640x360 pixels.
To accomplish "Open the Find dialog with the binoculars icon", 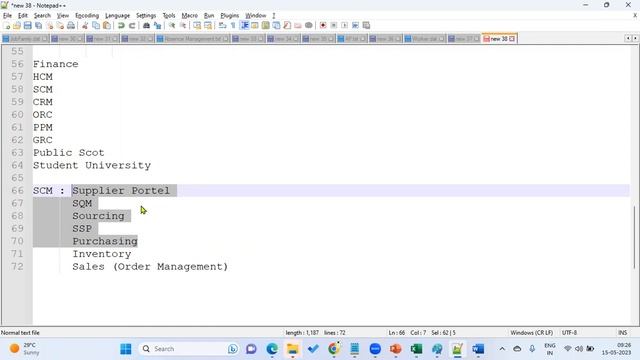I will pyautogui.click(x=146, y=25).
